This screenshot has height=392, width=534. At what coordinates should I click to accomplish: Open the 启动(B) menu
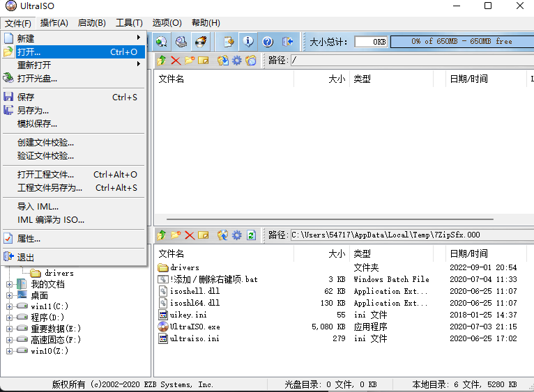91,23
